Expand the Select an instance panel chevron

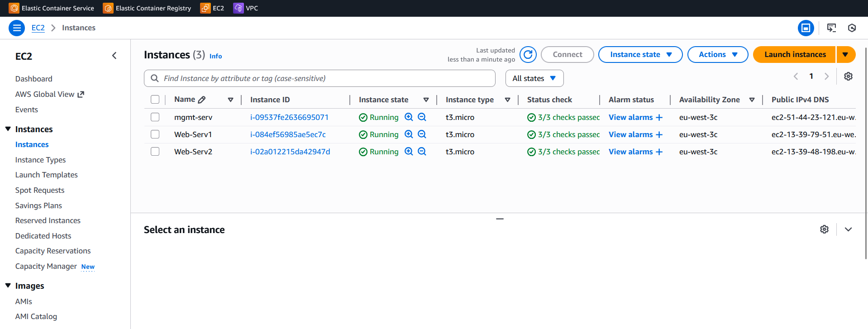tap(849, 229)
